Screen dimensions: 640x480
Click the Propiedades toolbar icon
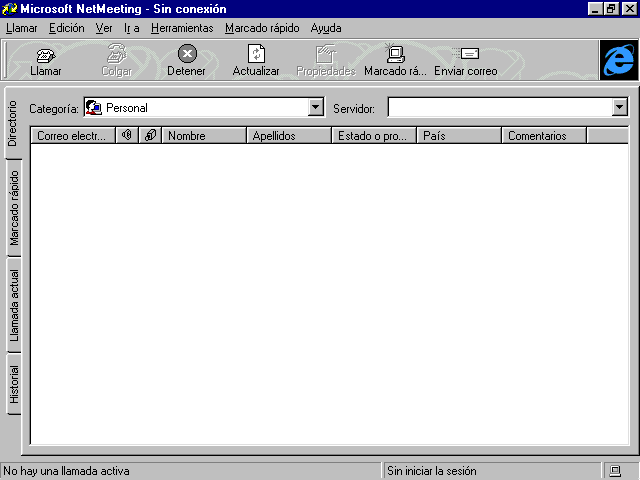pos(326,54)
